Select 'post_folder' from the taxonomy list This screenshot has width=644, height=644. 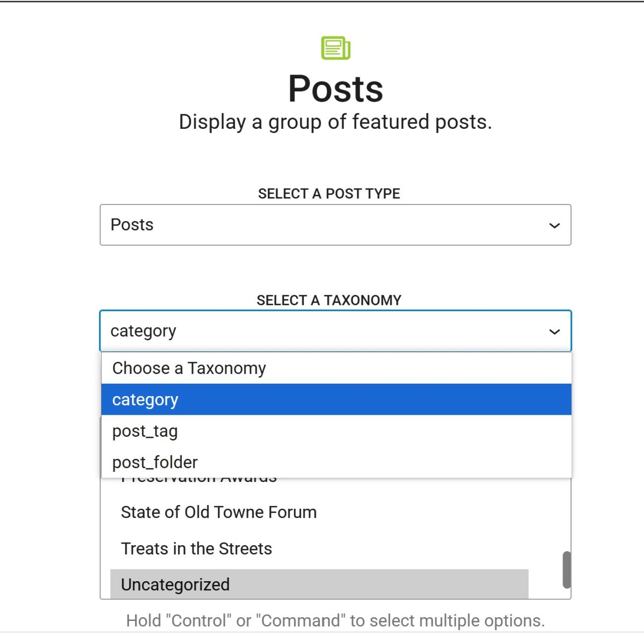(336, 462)
